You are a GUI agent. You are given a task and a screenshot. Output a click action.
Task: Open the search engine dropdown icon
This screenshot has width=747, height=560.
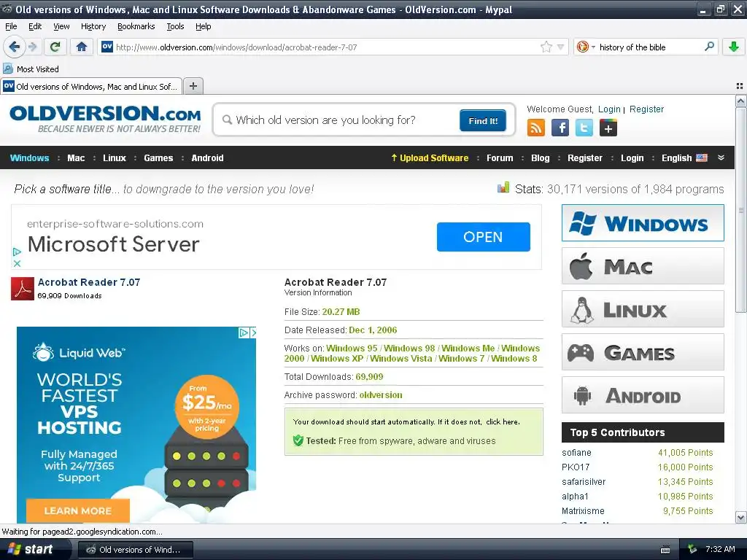586,47
